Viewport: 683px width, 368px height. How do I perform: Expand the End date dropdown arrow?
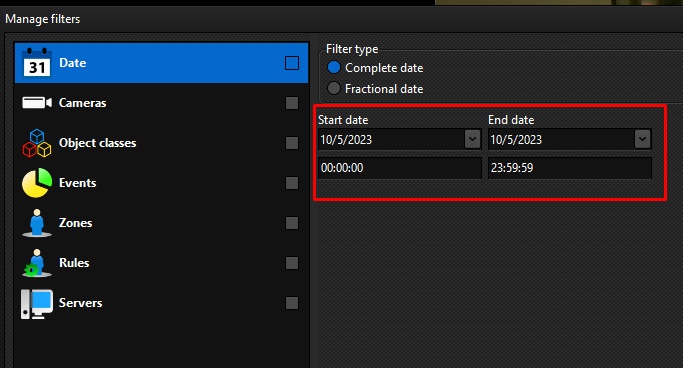click(642, 139)
